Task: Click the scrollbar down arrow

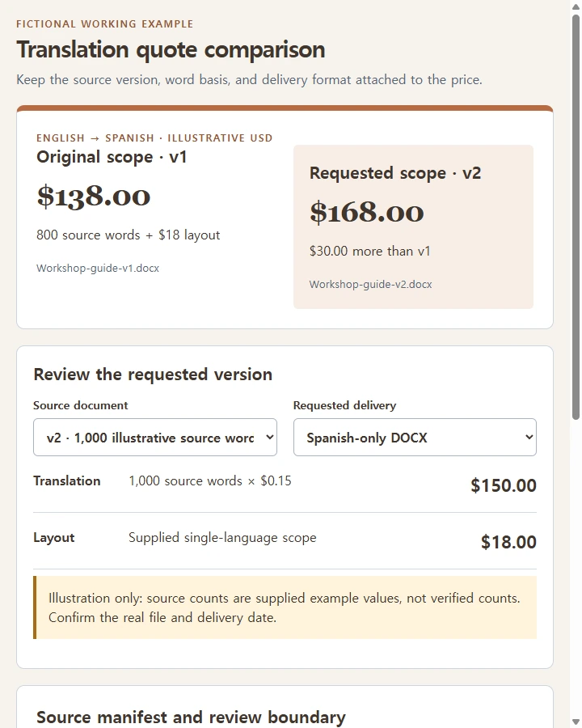Action: (576, 722)
